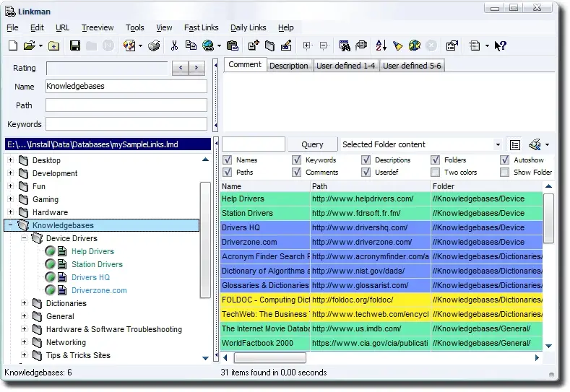Click the Cut scissors icon
The height and width of the screenshot is (392, 570).
coord(174,45)
